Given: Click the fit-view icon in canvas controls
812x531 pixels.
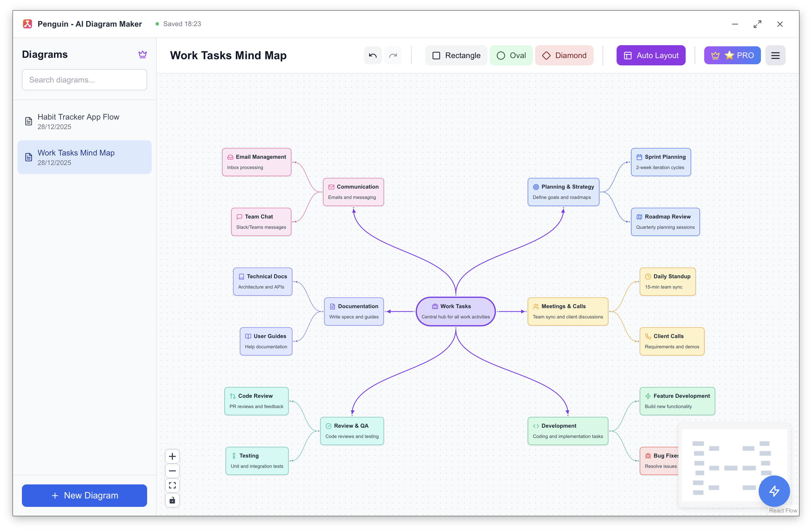Looking at the screenshot, I should point(172,485).
